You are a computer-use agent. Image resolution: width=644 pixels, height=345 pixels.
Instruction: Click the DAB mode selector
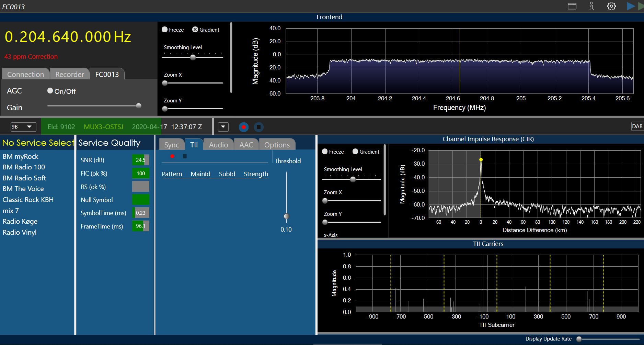click(x=637, y=126)
